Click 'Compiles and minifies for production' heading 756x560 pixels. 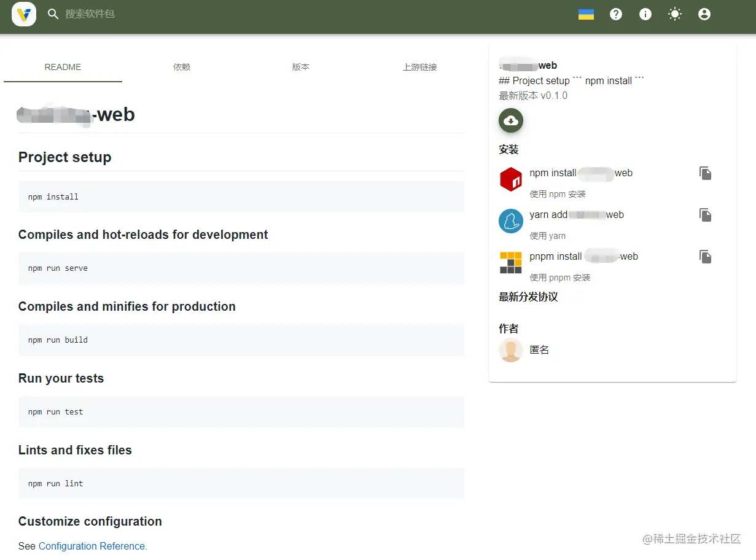coord(127,306)
